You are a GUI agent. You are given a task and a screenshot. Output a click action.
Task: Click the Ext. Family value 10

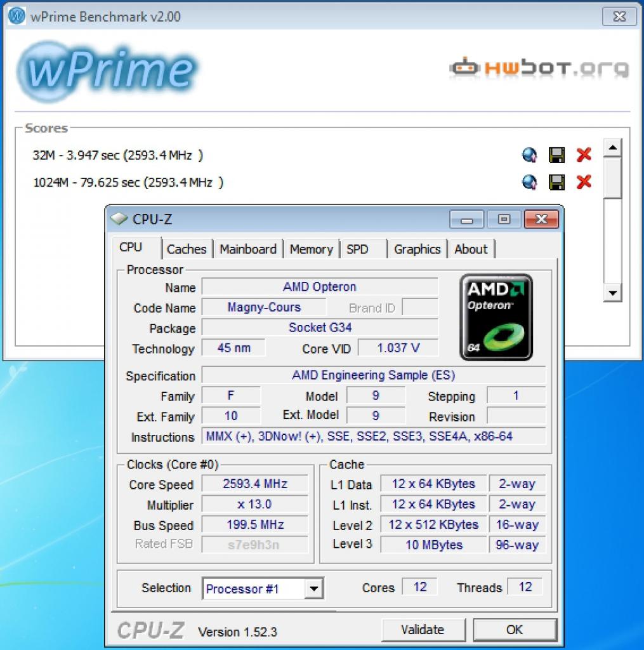[231, 416]
